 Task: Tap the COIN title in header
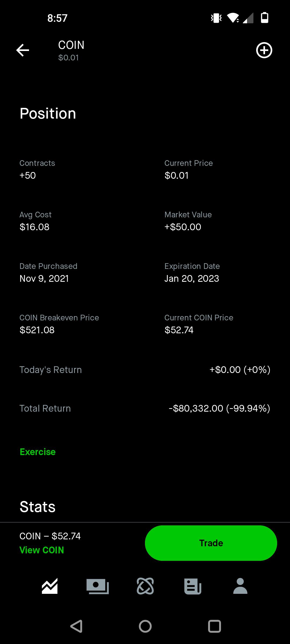[x=71, y=45]
